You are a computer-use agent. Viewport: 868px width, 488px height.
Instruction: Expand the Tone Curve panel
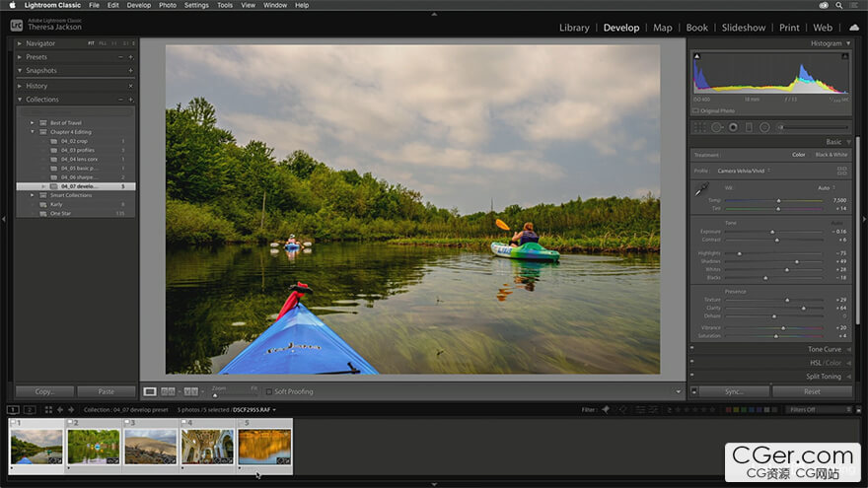[824, 349]
